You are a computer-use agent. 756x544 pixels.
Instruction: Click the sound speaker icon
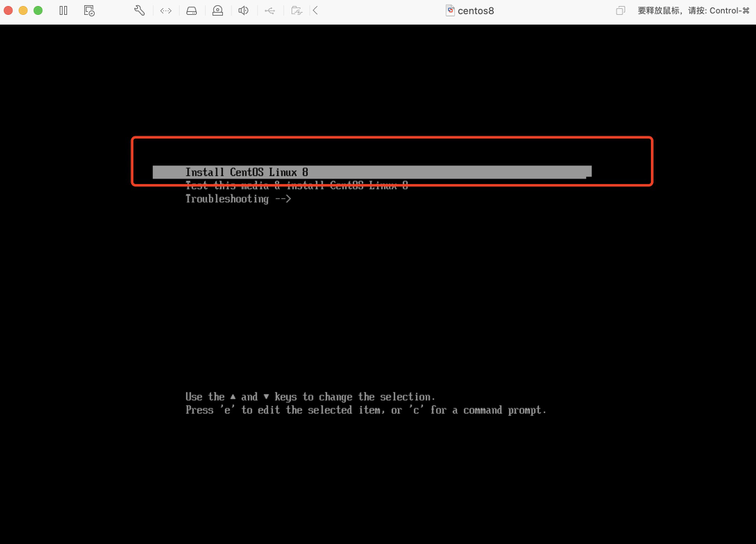(244, 10)
